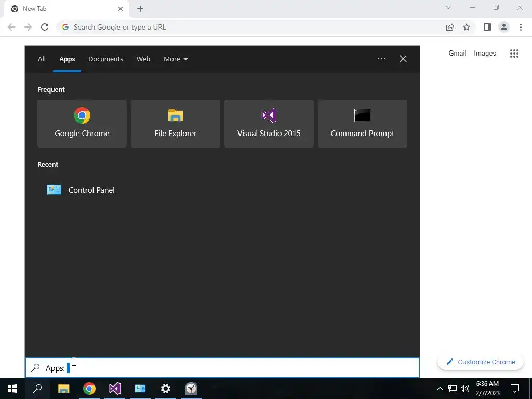Screen dimensions: 532x399
Task: Switch to the All search tab
Action: pyautogui.click(x=42, y=59)
